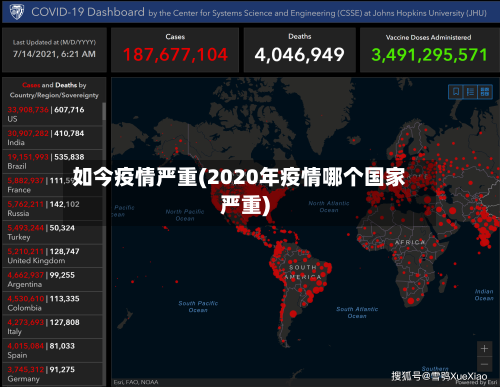Click the 'COVID-19 Dashboard' title
The width and height of the screenshot is (500, 387).
click(88, 12)
